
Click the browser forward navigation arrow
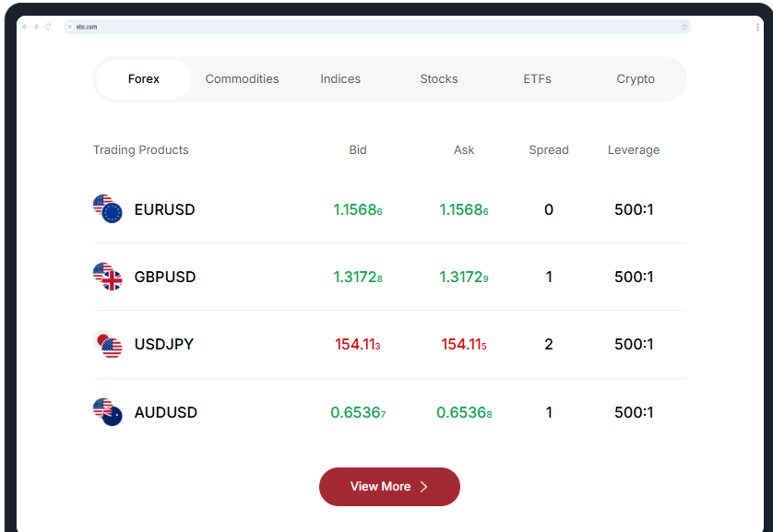(x=36, y=28)
